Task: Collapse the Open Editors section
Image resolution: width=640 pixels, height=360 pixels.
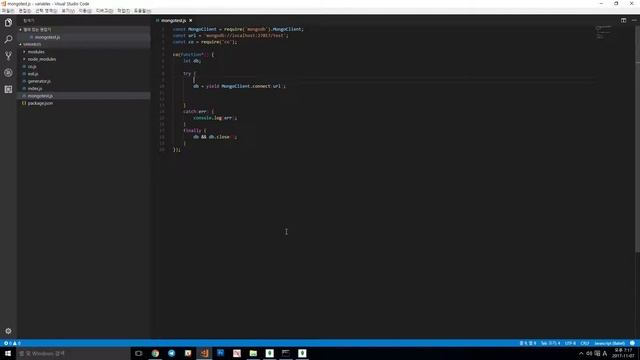Action: [x=84, y=30]
